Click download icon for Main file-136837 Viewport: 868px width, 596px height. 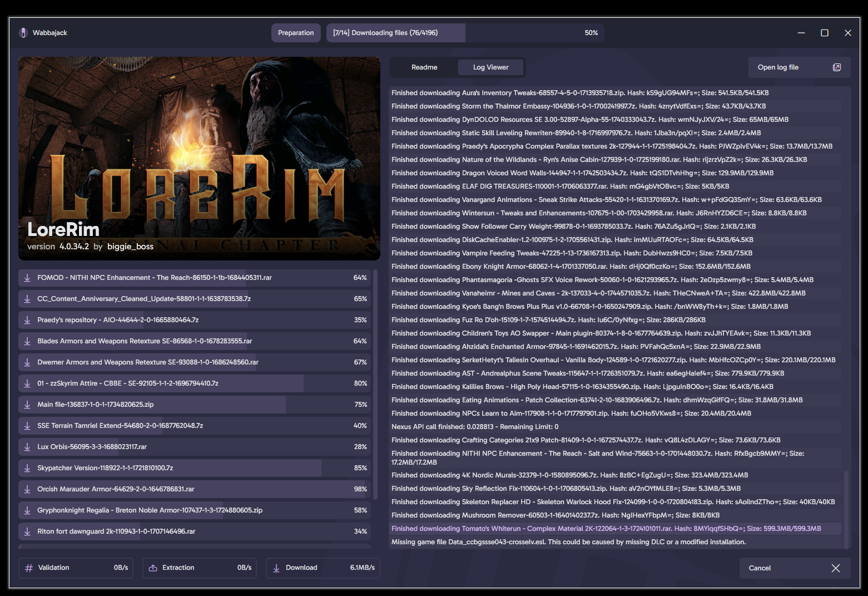tap(27, 405)
